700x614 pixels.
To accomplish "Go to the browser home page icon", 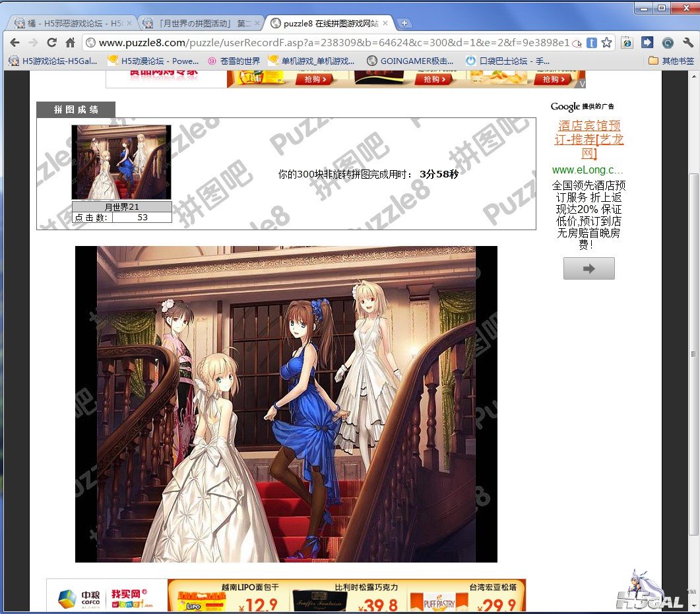I will pyautogui.click(x=70, y=43).
